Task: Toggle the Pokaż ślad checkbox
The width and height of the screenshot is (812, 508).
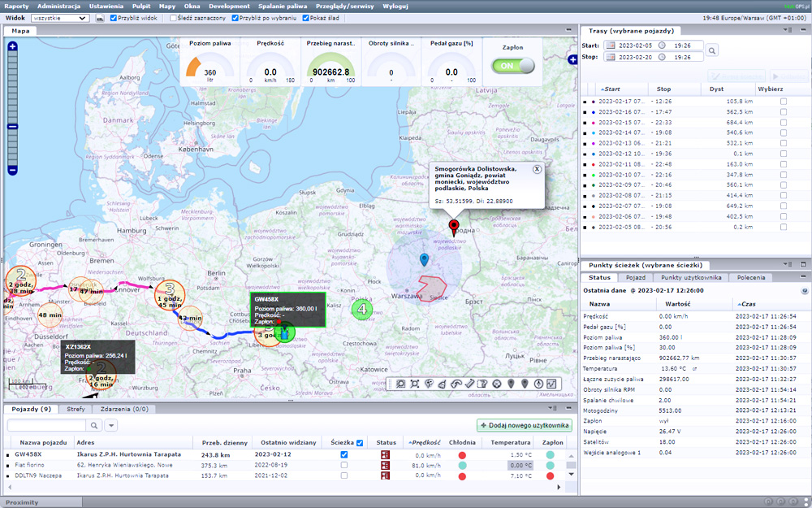Action: [x=305, y=18]
